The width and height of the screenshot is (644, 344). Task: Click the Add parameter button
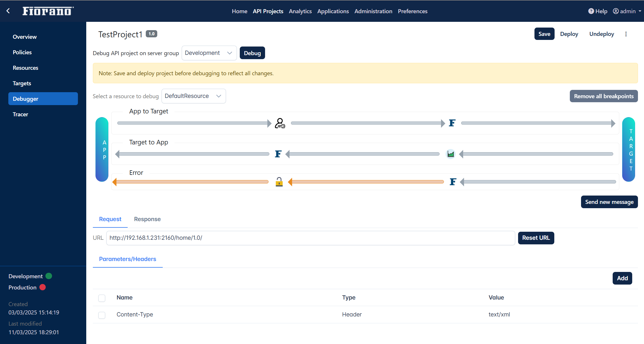(x=622, y=278)
